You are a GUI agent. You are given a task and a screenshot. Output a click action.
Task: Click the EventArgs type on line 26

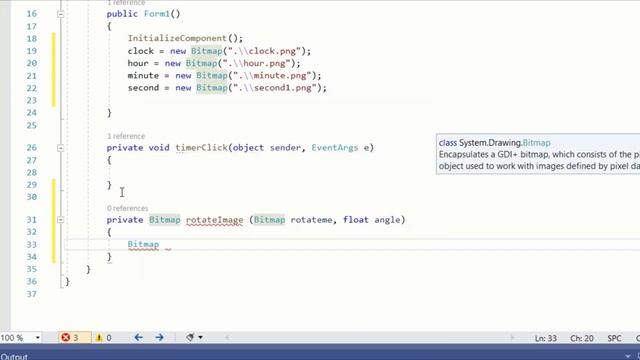335,147
